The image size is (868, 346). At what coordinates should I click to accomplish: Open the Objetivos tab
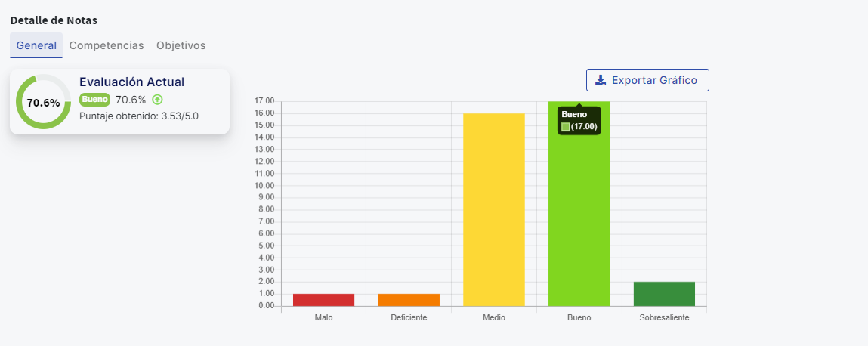181,45
